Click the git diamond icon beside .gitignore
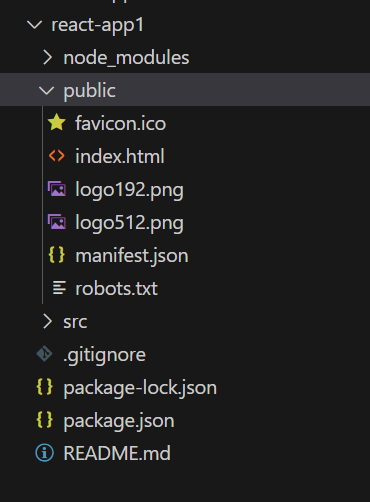The width and height of the screenshot is (370, 502). (x=44, y=354)
